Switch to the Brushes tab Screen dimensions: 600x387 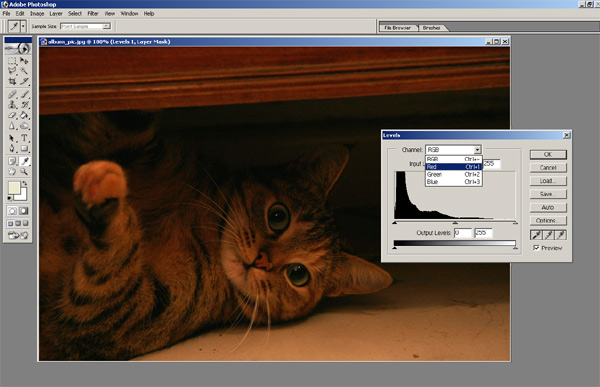coord(431,28)
